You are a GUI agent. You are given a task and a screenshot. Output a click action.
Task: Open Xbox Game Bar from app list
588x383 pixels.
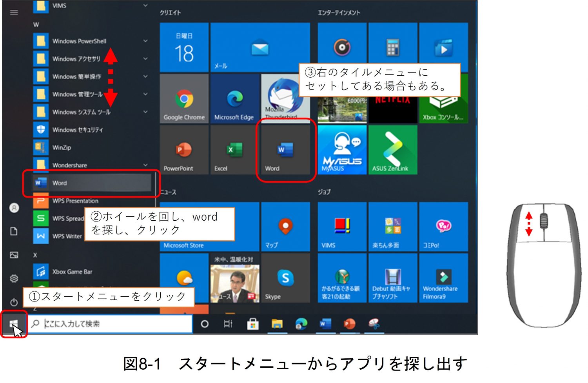92,271
